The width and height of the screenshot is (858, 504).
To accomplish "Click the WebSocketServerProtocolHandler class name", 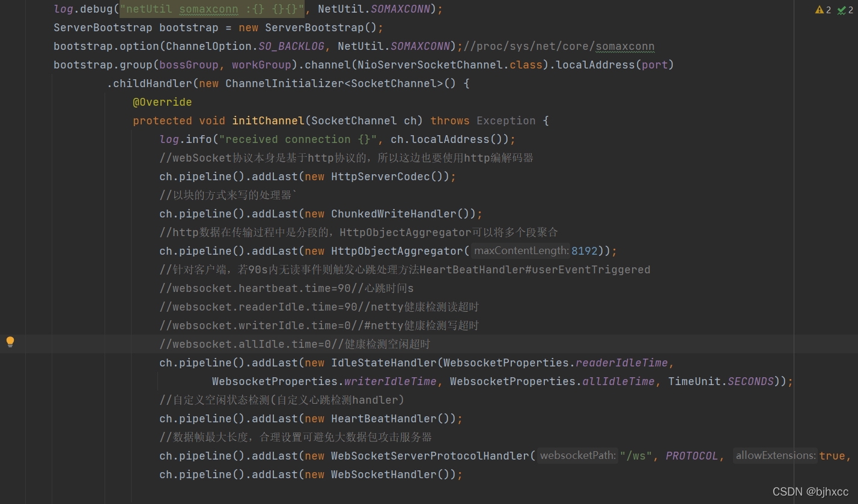I will (430, 455).
